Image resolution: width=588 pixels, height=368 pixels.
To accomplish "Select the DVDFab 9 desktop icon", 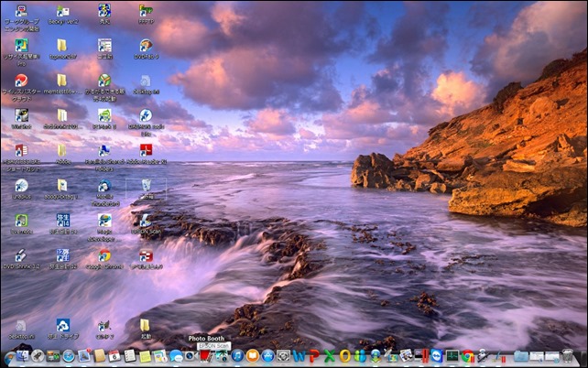I will (x=146, y=49).
